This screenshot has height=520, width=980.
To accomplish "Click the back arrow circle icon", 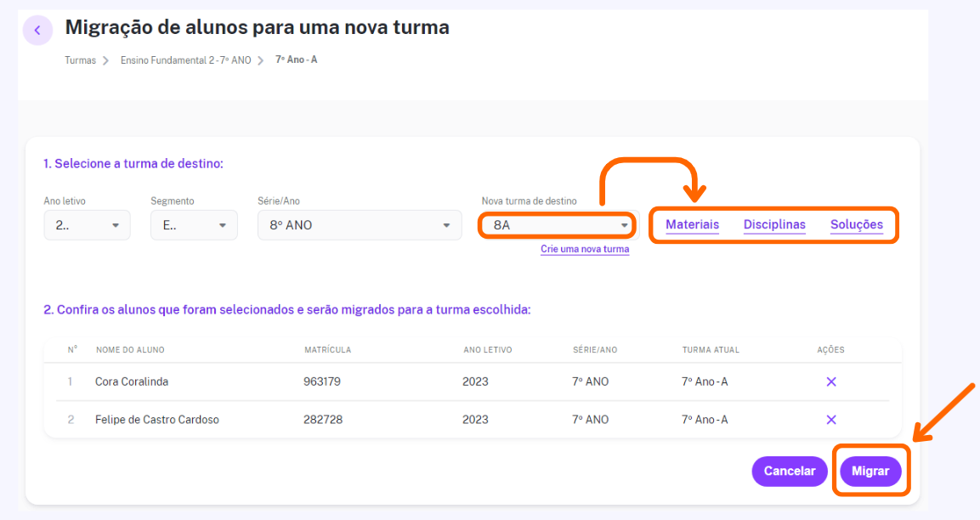I will tap(37, 30).
